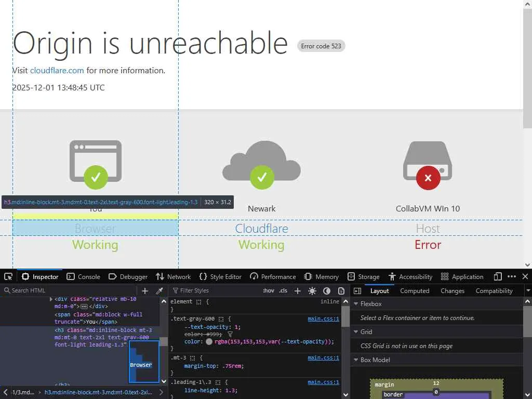Click the line-height 1.3 value

(230, 391)
